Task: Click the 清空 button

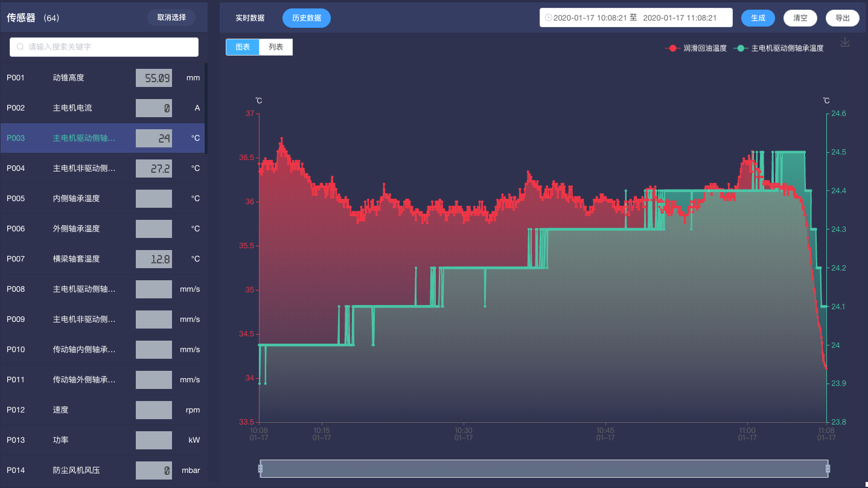Action: point(800,18)
